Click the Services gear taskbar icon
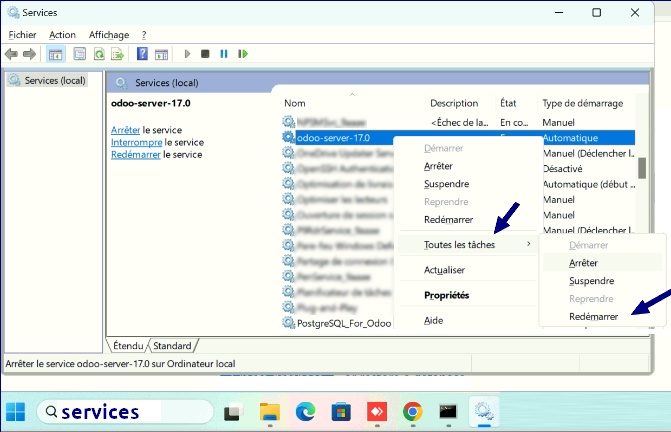 484,411
